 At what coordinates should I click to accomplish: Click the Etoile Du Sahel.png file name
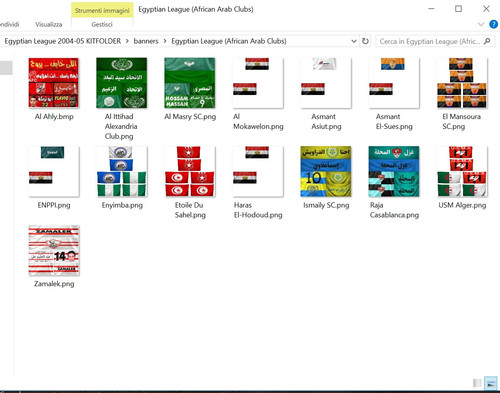(190, 210)
